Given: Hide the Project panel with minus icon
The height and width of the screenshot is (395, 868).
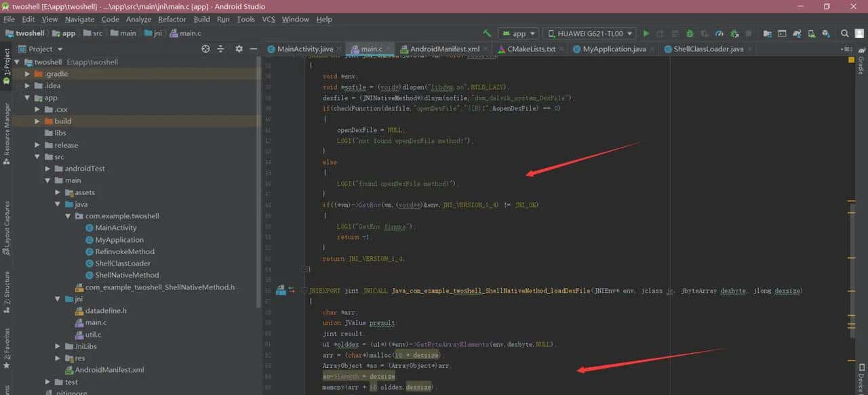Looking at the screenshot, I should tap(253, 49).
